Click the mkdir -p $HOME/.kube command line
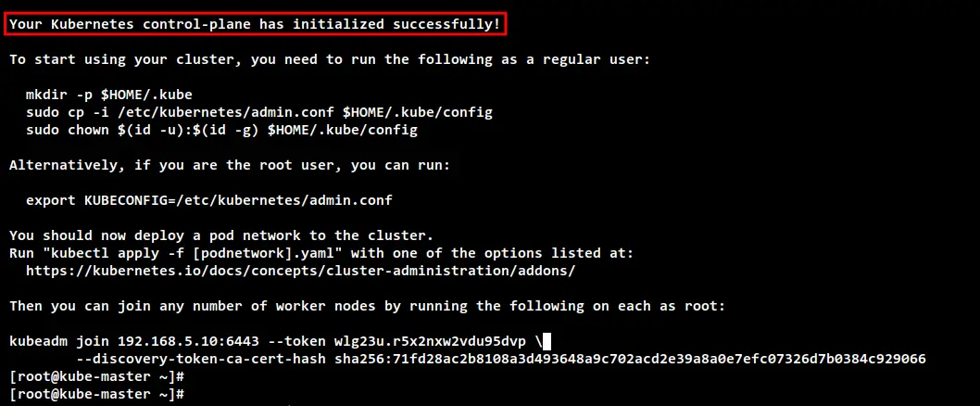 109,95
